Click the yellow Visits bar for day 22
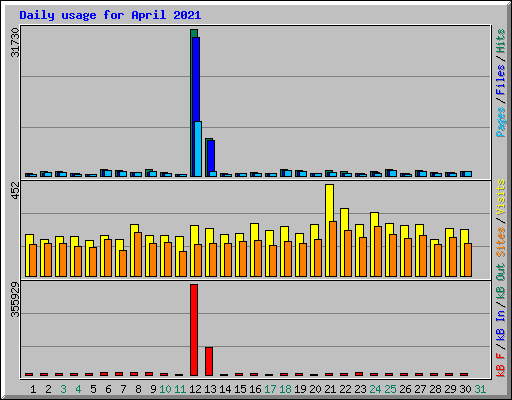512x400 pixels. coord(344,219)
